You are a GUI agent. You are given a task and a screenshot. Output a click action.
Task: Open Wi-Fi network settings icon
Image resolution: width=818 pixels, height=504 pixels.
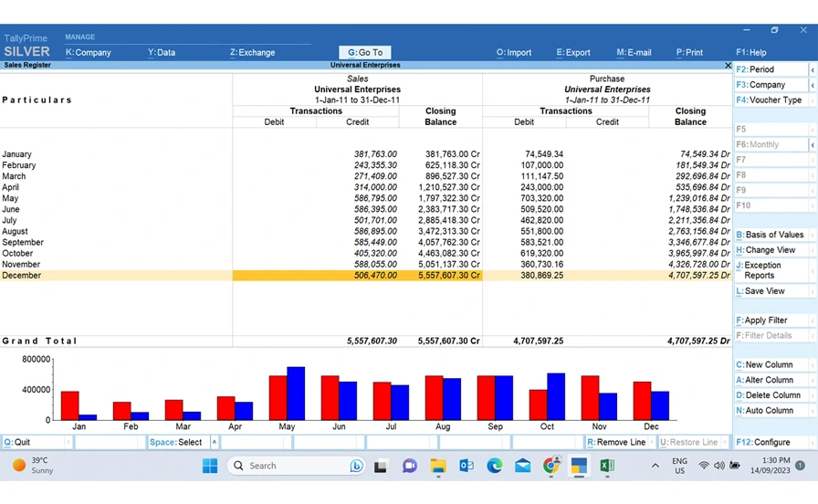704,466
